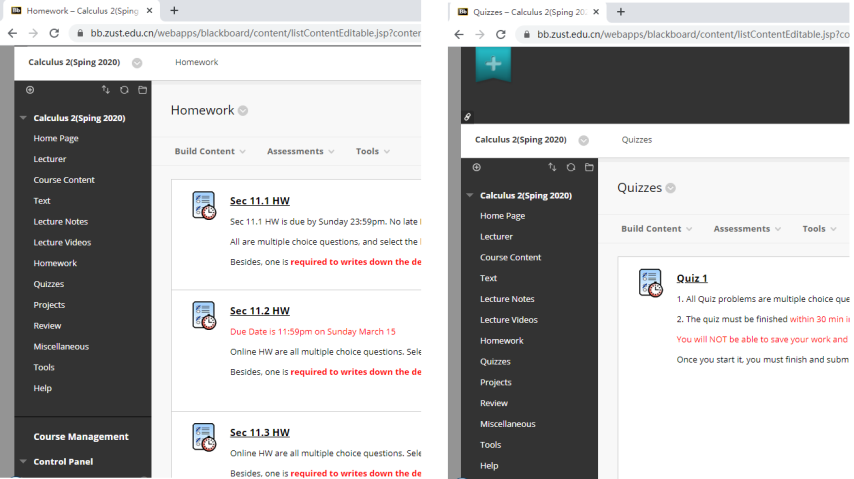
Task: Expand Build Content dropdown on Homework page
Action: coord(210,151)
